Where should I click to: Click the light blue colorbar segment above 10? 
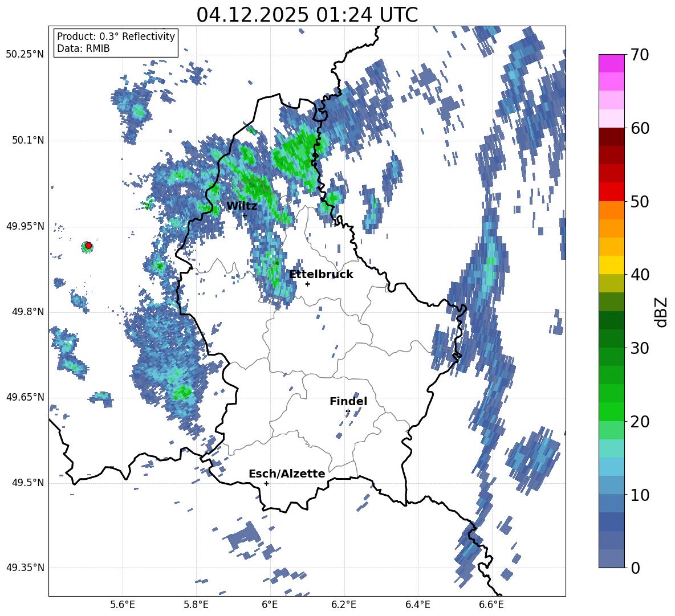click(x=611, y=486)
